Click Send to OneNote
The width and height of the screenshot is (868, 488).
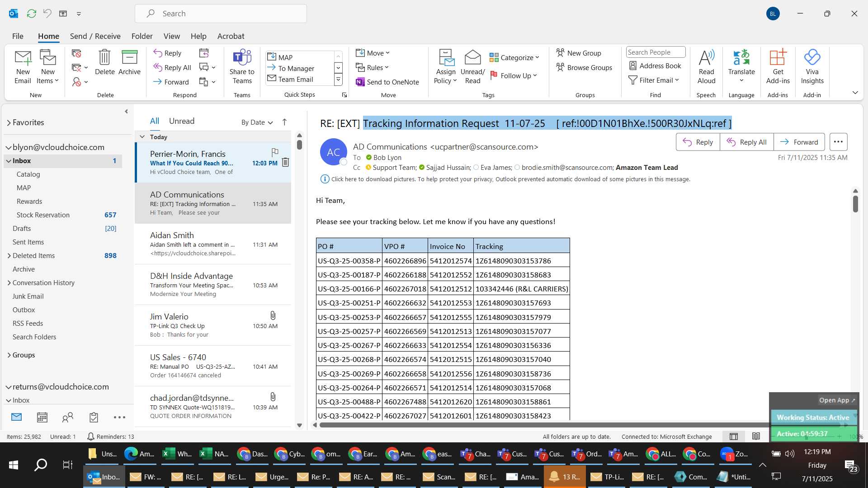387,82
